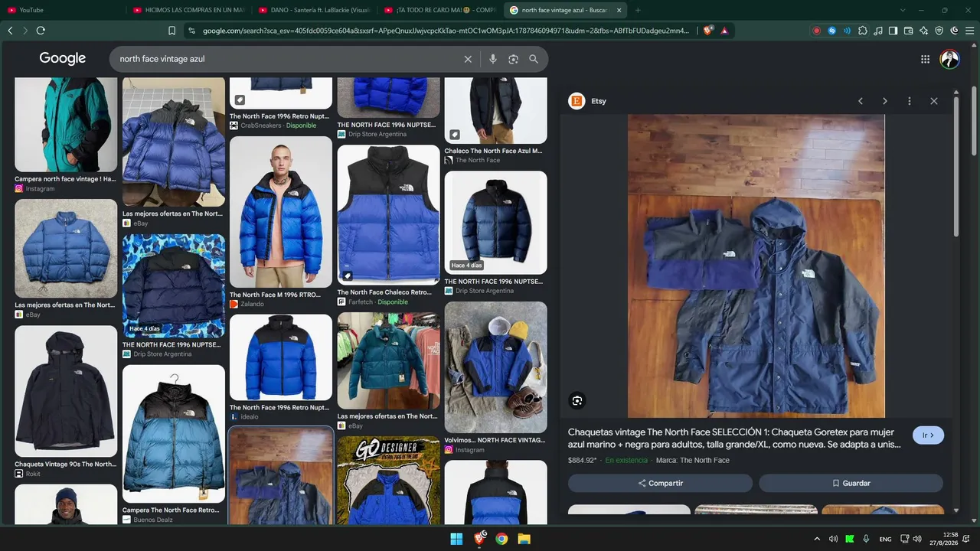Viewport: 980px width, 551px height.
Task: Switch to HICIMOS LAS COMPRAS tab
Action: (x=188, y=10)
